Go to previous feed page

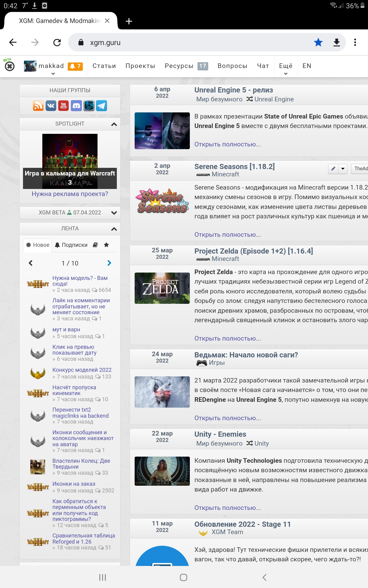click(30, 263)
